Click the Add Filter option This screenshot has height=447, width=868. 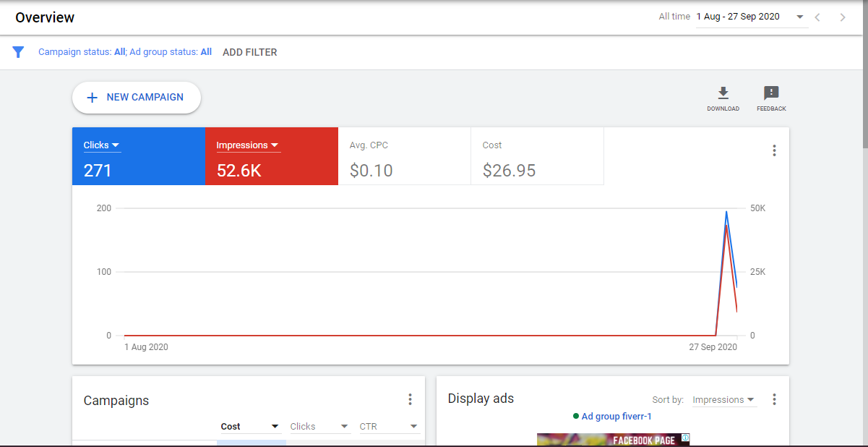249,52
